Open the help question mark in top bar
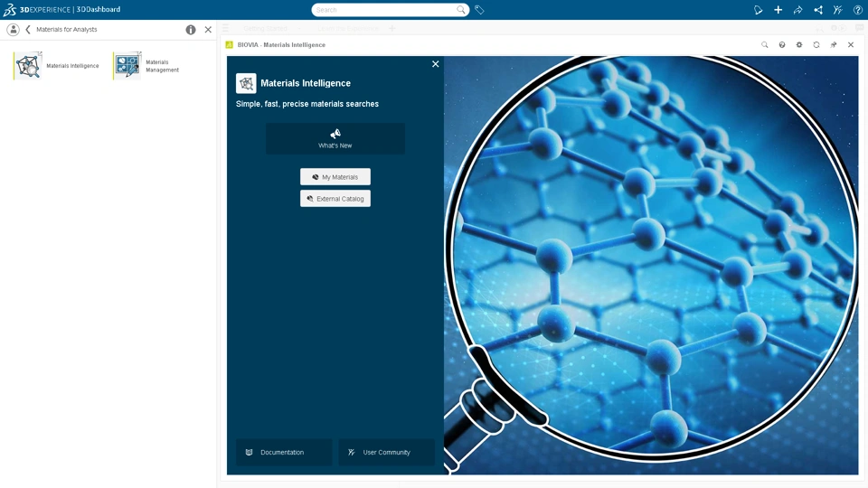The width and height of the screenshot is (868, 488). 857,10
